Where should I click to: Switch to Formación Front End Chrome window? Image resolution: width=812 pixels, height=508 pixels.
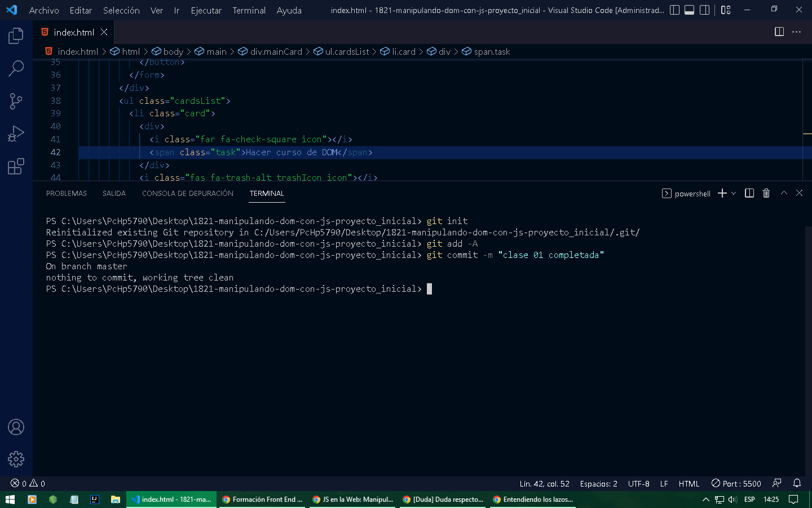[262, 500]
